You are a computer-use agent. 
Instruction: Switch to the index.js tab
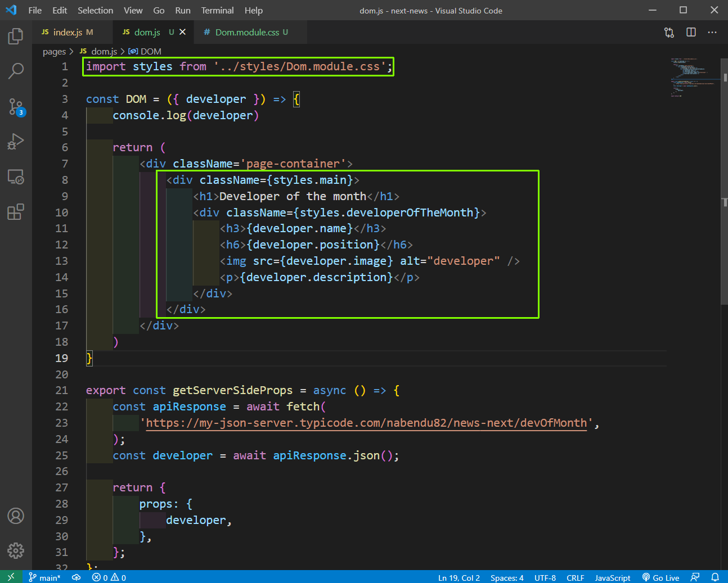click(72, 32)
